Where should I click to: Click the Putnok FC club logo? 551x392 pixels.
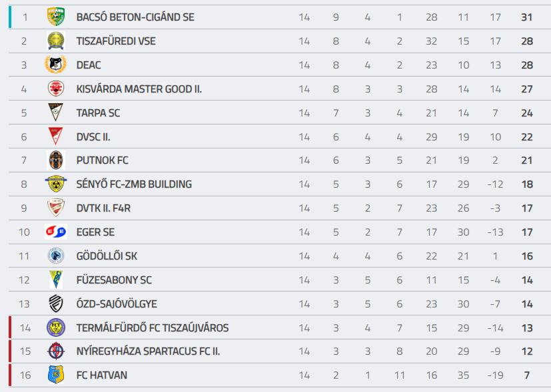(56, 160)
